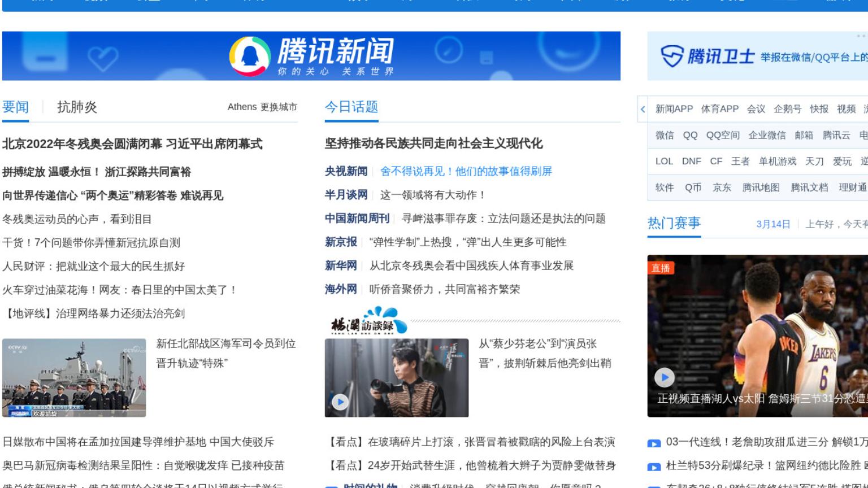Screen dimensions: 868x488
Task: Click the Tencent Guard shield logo
Action: 671,56
